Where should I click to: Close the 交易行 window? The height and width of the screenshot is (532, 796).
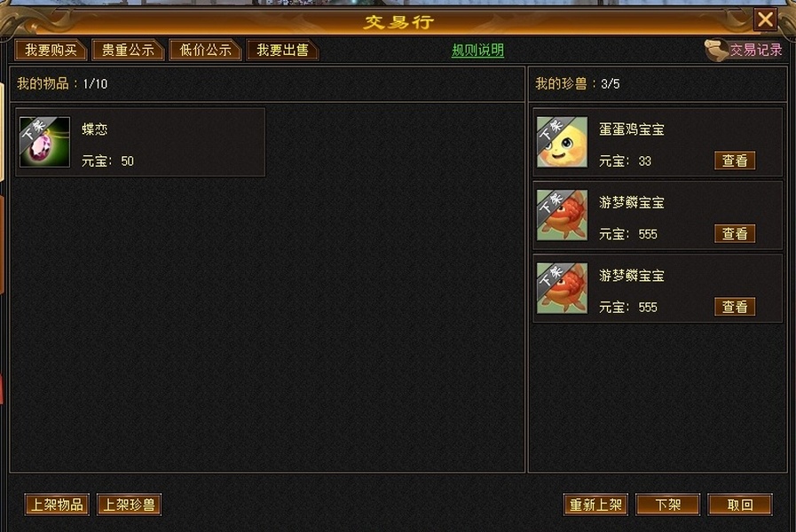pyautogui.click(x=765, y=20)
